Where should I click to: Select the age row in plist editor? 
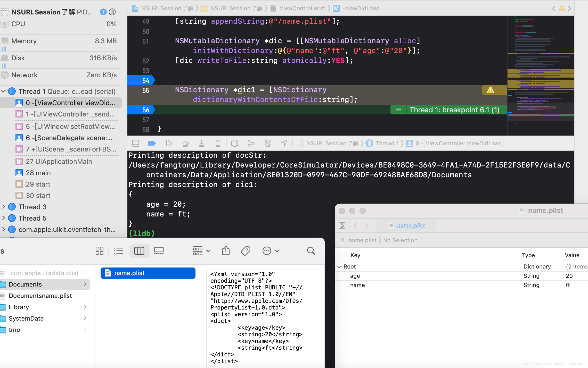tap(461, 276)
